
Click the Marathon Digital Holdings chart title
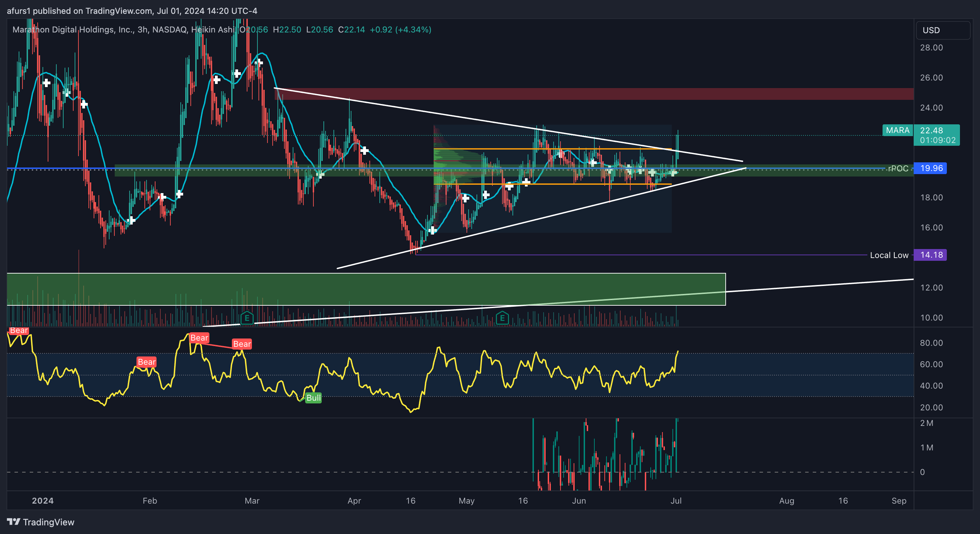tap(123, 30)
